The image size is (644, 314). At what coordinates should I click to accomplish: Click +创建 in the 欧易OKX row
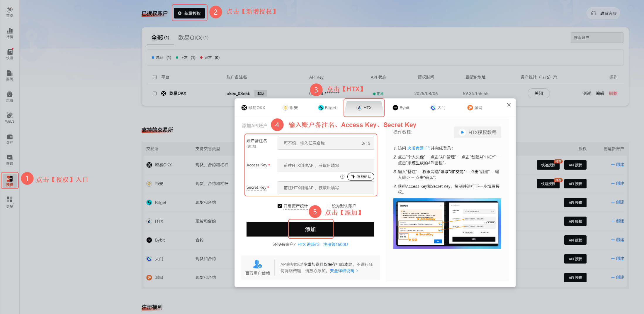point(617,165)
